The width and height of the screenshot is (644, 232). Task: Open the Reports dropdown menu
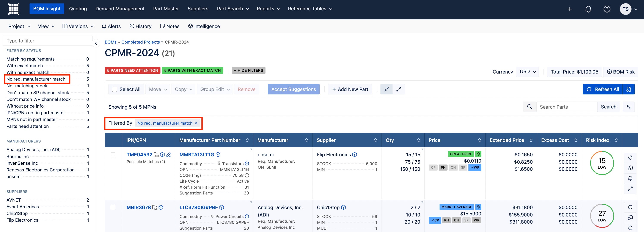(268, 9)
